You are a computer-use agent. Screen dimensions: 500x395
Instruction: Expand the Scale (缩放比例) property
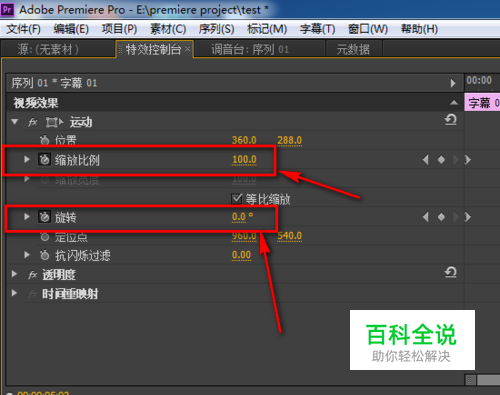click(27, 160)
